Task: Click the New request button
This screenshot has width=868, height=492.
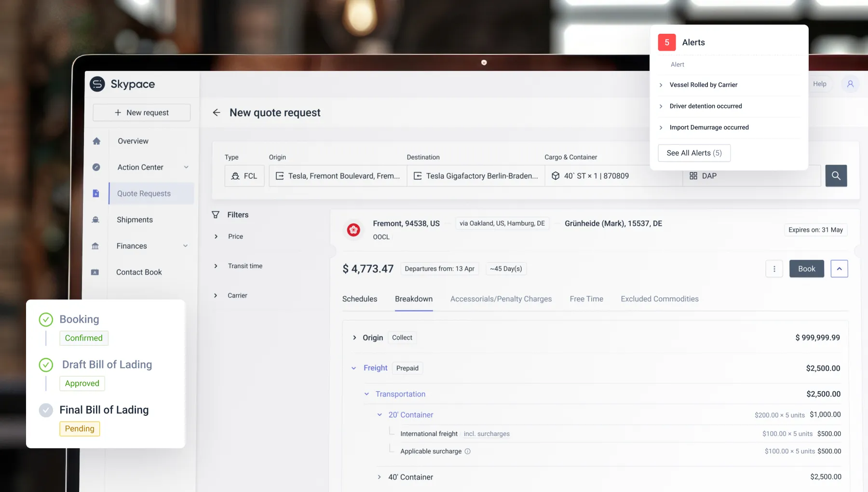Action: click(142, 112)
